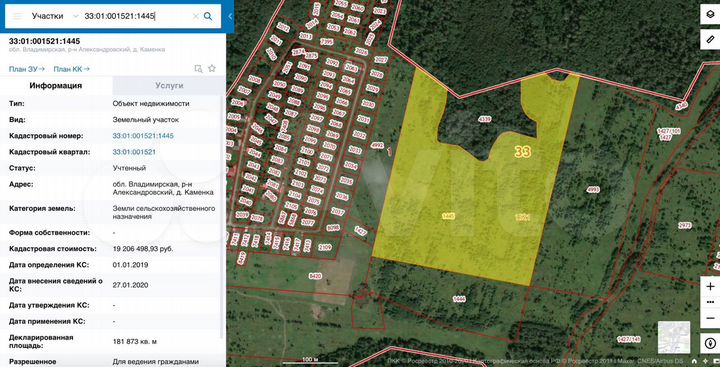This screenshot has width=720, height=367.
Task: Click the Объект недвижимости value
Action: coord(151,104)
